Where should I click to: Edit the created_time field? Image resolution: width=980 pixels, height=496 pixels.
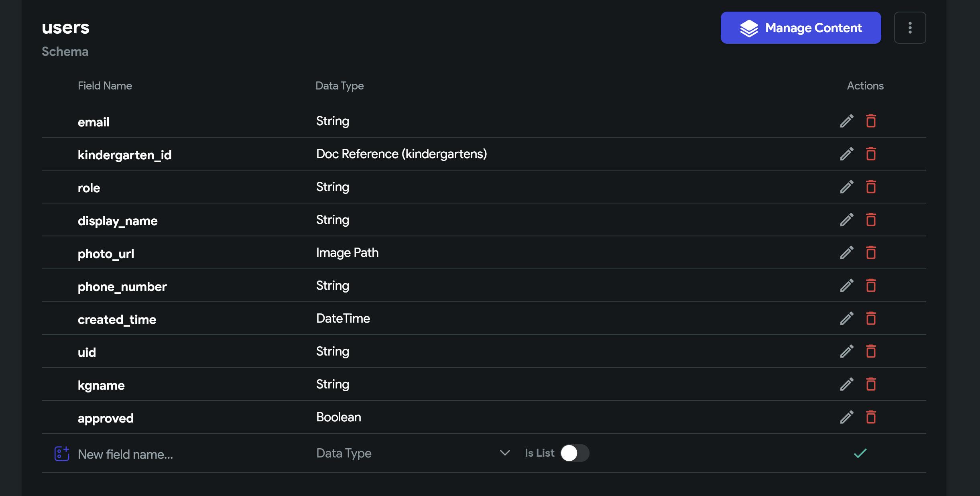(x=846, y=319)
